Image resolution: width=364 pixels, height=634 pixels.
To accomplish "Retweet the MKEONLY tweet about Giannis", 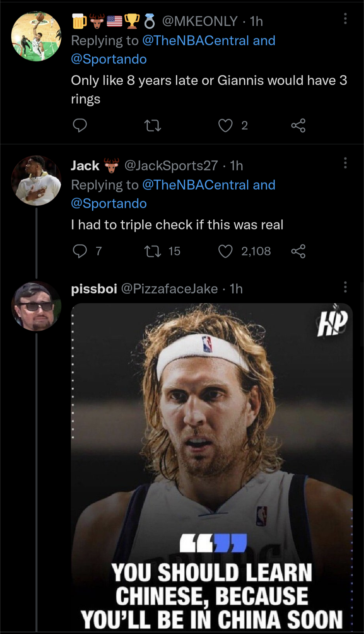I will tap(152, 126).
